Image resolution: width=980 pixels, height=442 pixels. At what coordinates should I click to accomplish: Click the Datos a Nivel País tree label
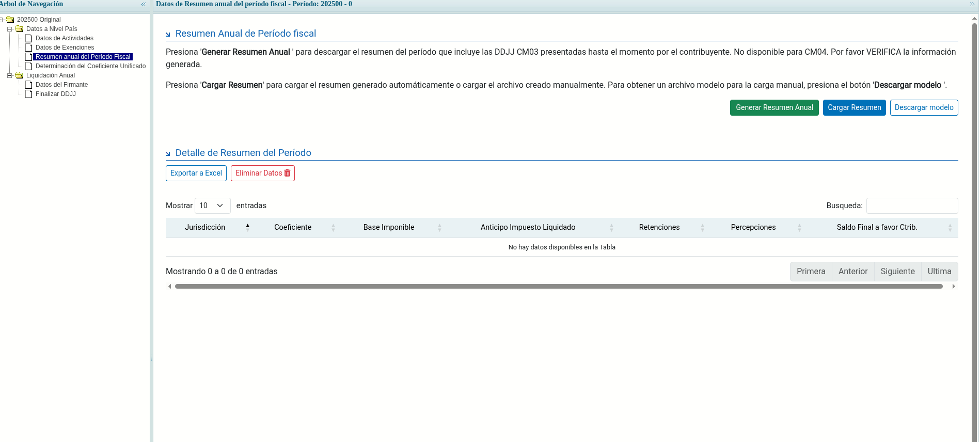(52, 29)
